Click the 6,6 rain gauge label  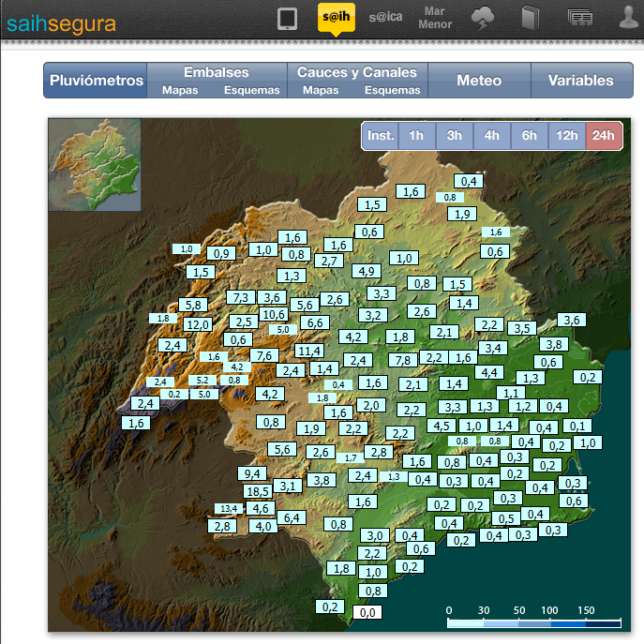pyautogui.click(x=315, y=322)
